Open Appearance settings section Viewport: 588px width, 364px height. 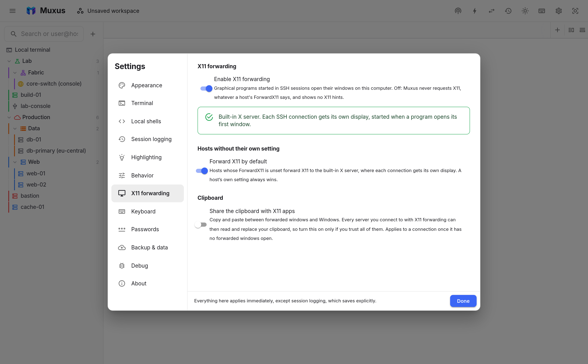[x=147, y=85]
